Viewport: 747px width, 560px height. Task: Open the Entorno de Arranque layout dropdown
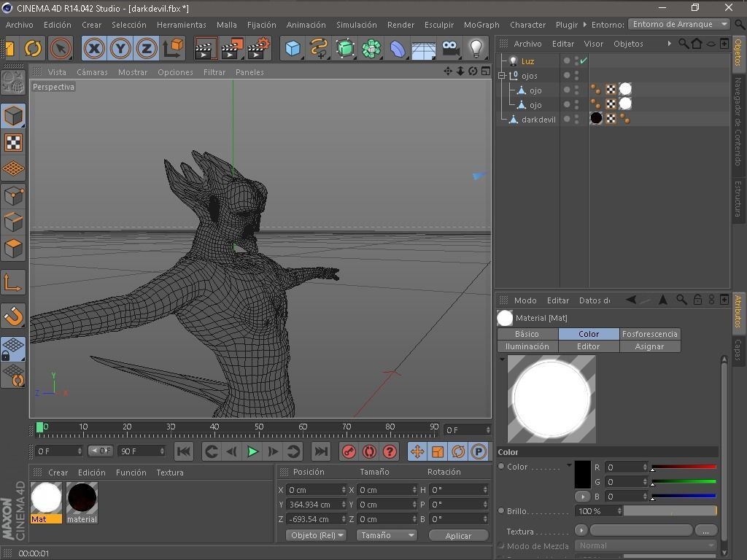pos(679,24)
